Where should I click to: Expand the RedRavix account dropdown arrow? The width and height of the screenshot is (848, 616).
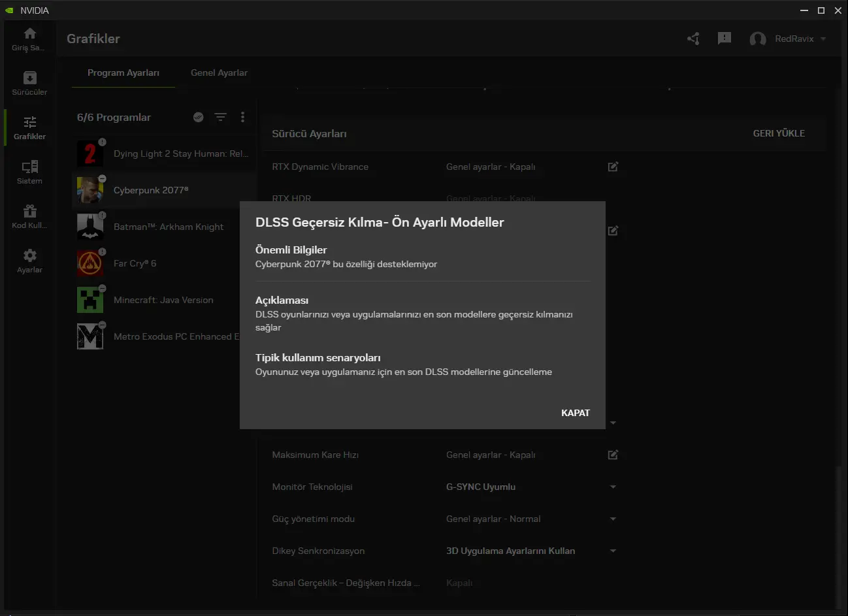click(x=823, y=39)
